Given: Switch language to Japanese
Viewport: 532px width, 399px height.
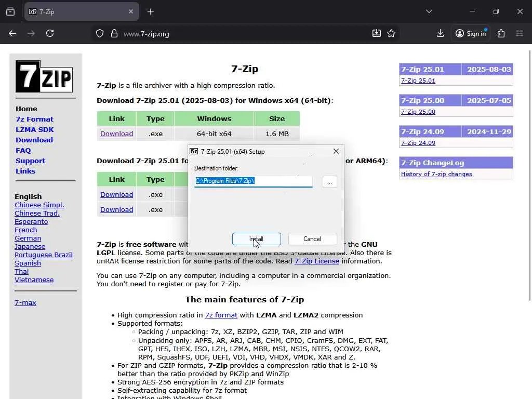Looking at the screenshot, I should (x=30, y=247).
